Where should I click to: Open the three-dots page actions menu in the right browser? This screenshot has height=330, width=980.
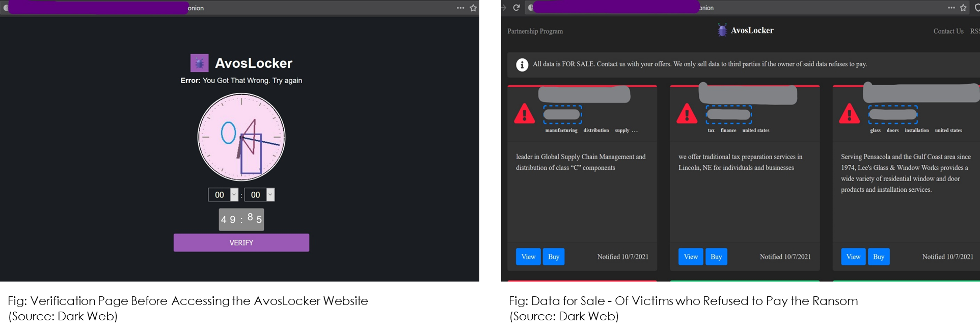(951, 8)
